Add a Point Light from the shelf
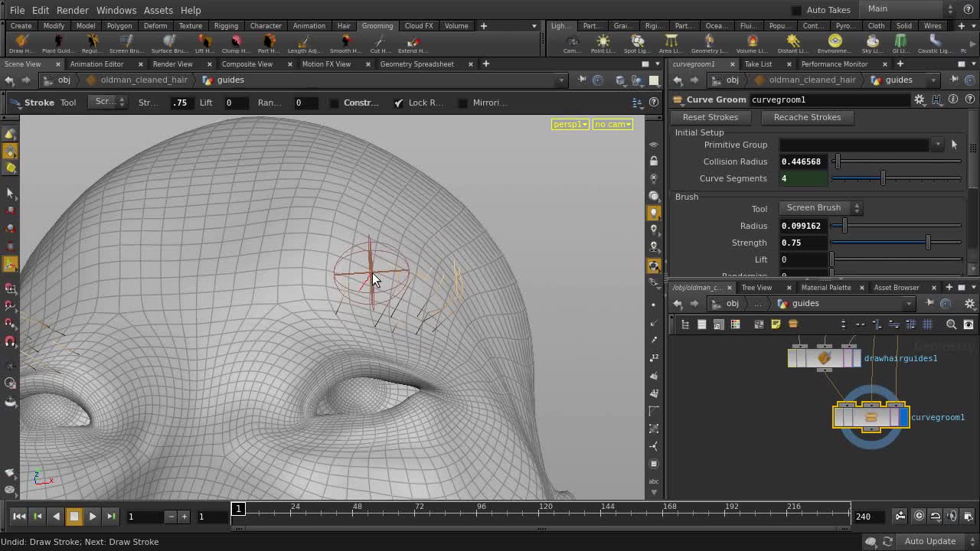980x551 pixels. [603, 44]
